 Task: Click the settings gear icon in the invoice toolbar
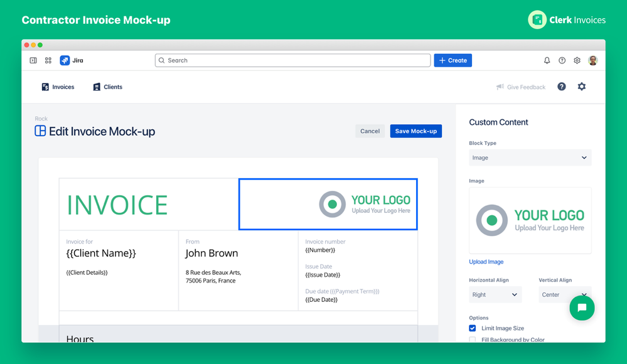[581, 87]
